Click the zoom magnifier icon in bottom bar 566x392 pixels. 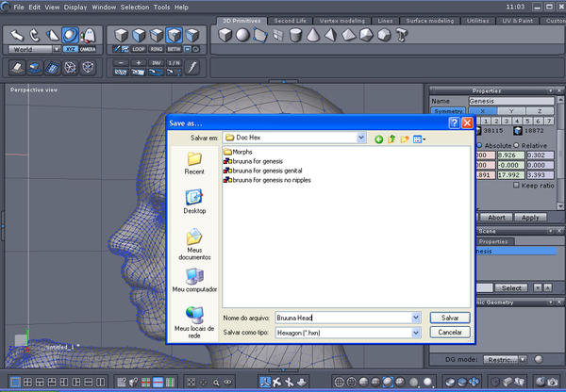tap(216, 383)
